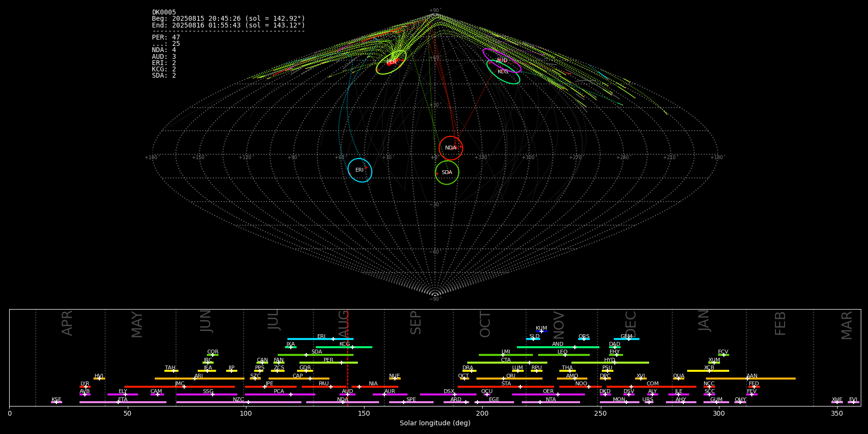The image size is (868, 434).
Task: Click the JMC red bar in the timeline
Action: tap(180, 386)
